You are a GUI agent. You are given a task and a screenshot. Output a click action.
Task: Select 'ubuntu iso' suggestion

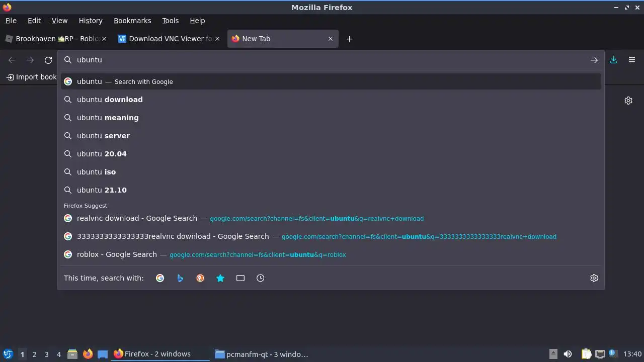click(x=331, y=172)
